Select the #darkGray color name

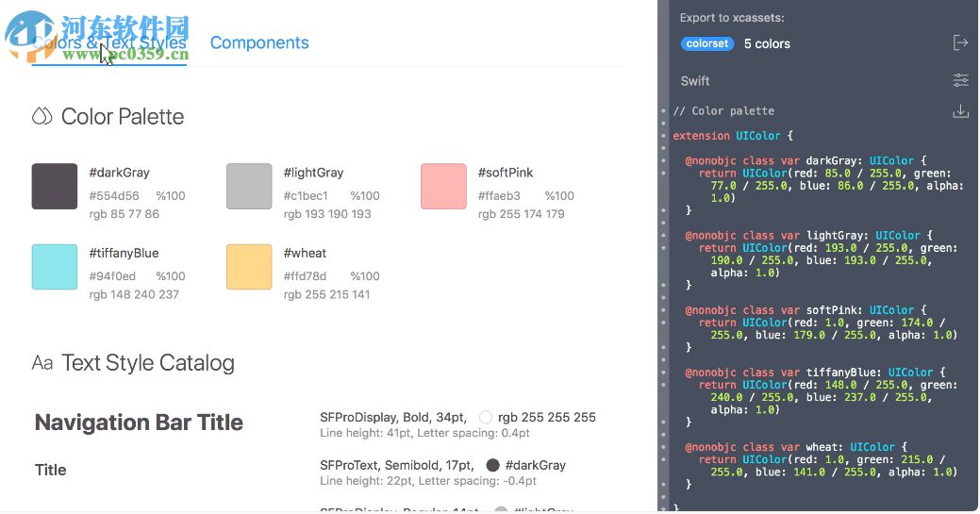(120, 173)
